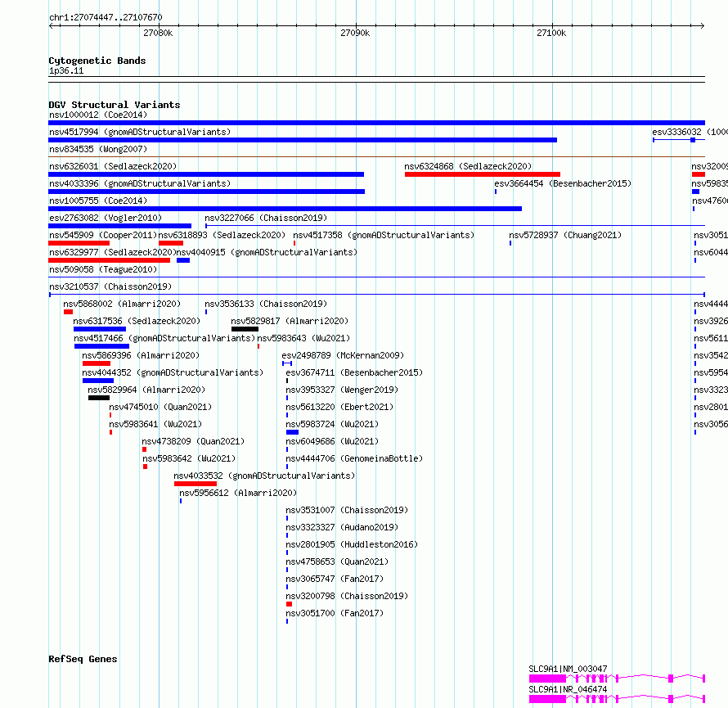Open esv3664454 (Besenbacher2015) label
The image size is (728, 708).
(563, 183)
